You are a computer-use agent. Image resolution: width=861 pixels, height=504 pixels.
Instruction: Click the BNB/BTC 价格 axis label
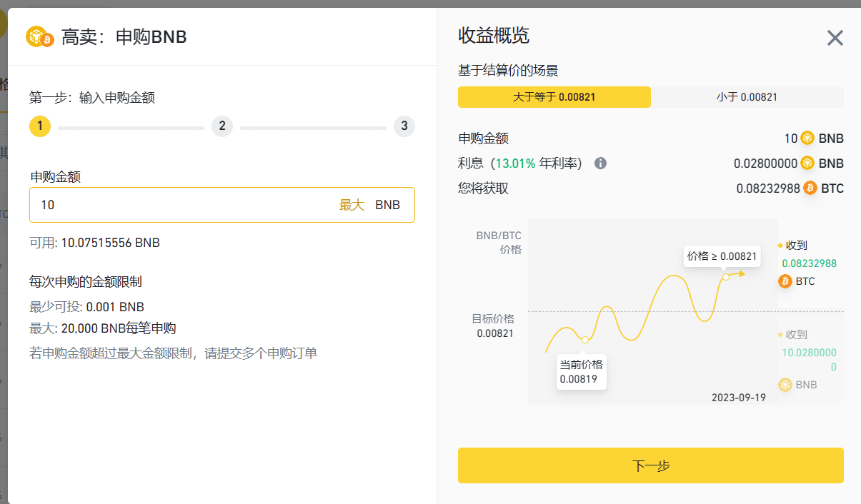(499, 242)
